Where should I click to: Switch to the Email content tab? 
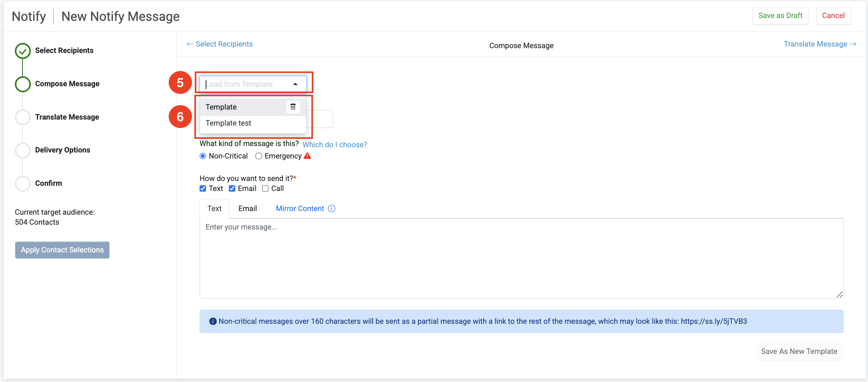click(x=247, y=209)
